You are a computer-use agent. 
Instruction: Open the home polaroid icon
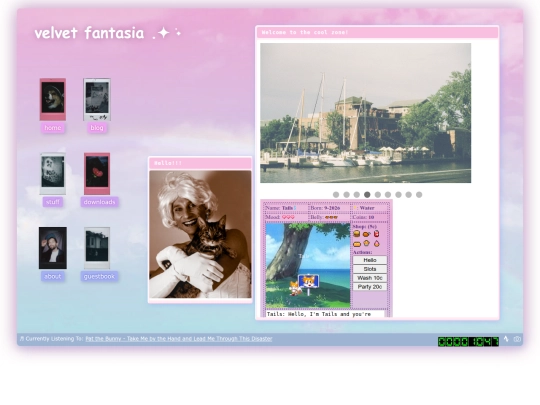pyautogui.click(x=53, y=99)
